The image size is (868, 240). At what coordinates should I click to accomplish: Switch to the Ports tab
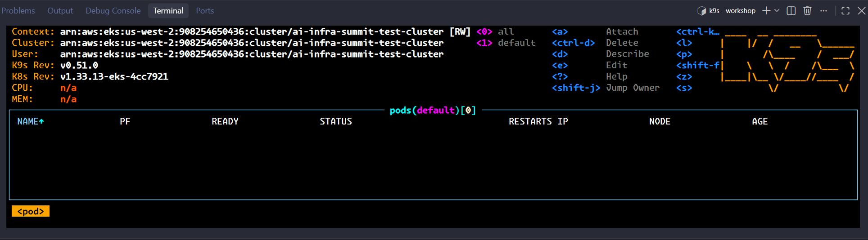point(205,11)
